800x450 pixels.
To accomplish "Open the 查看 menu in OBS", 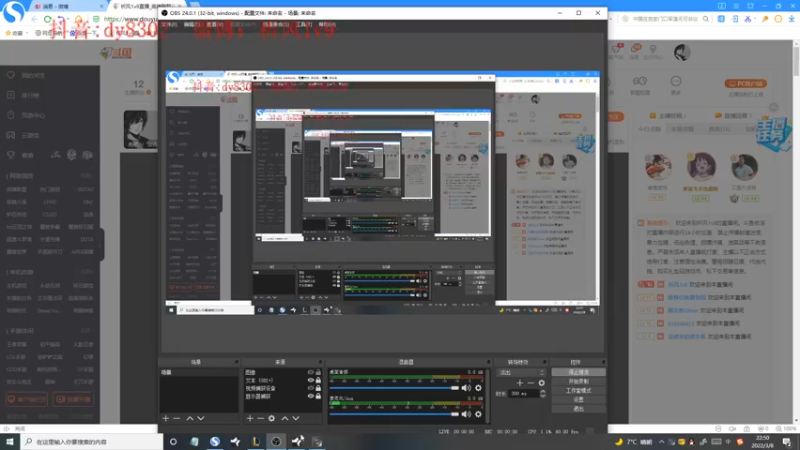I will [215, 24].
